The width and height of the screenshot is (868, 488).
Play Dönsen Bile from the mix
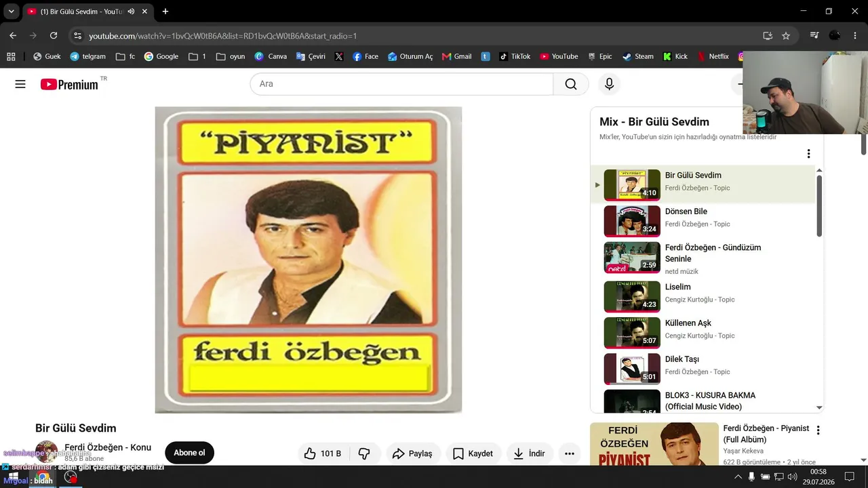point(703,220)
